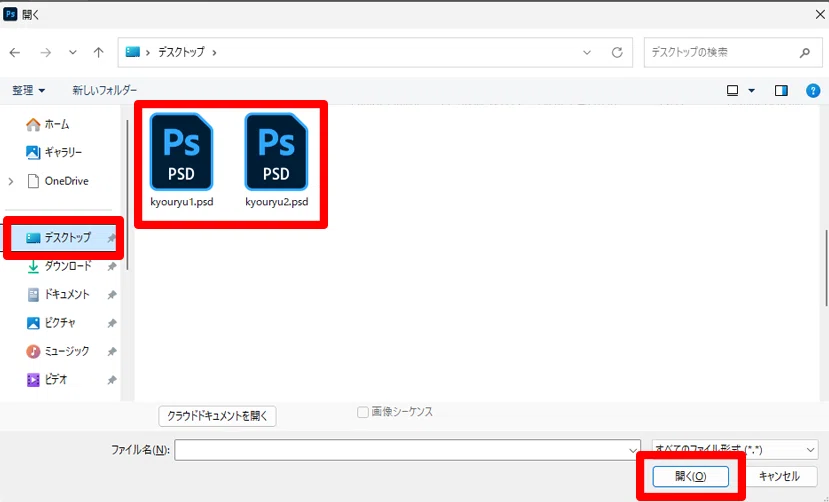Screen dimensions: 829x502
Task: Select ドキュメント in the sidebar
Action: pos(58,294)
